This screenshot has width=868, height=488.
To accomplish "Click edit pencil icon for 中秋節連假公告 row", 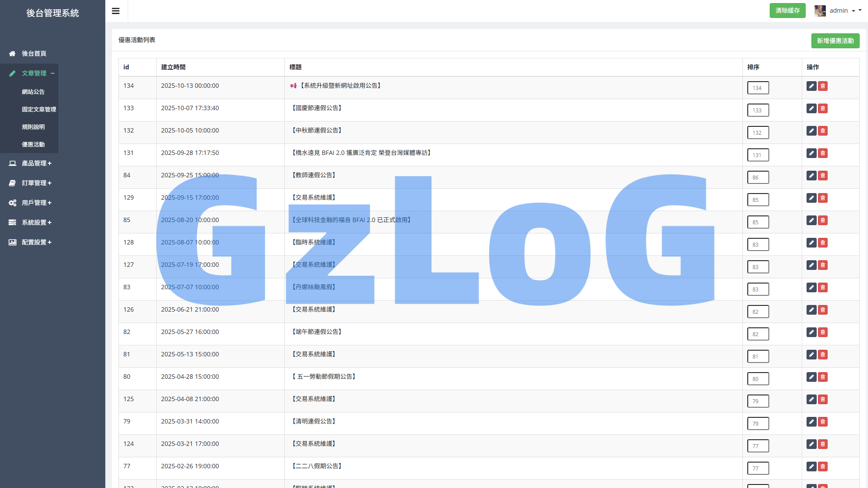I will pyautogui.click(x=811, y=131).
